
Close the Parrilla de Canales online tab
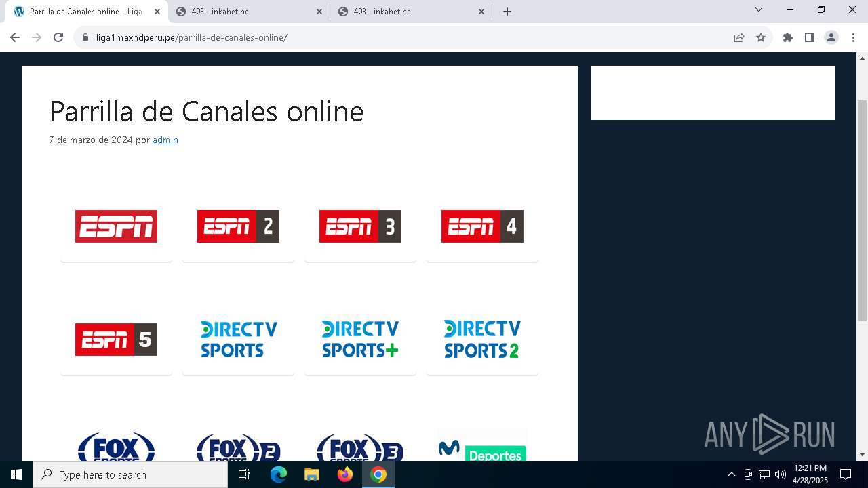(157, 12)
